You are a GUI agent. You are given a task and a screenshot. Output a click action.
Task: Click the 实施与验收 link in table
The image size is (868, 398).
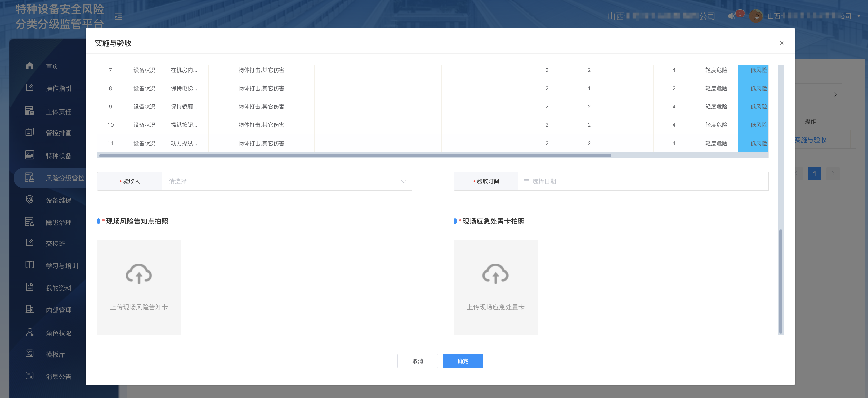point(810,140)
